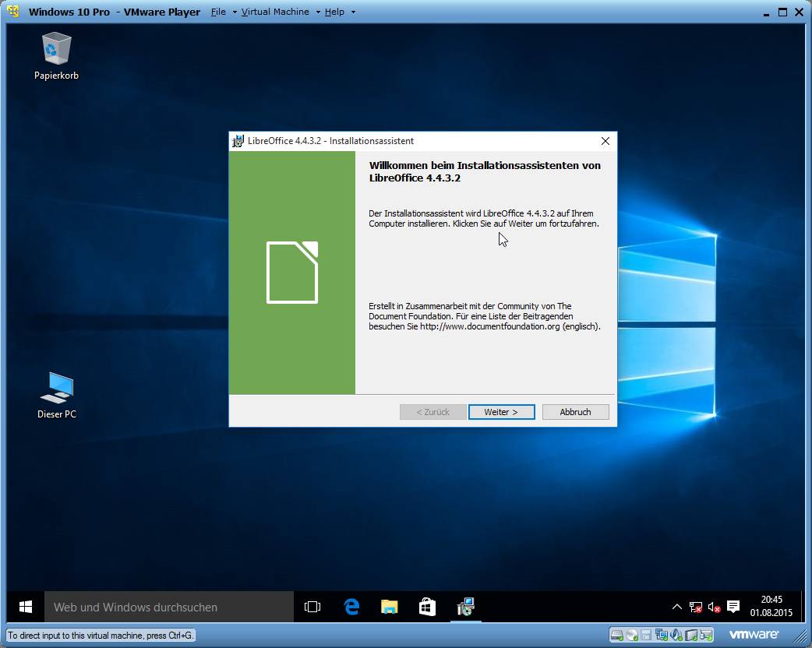Viewport: 812px width, 648px height.
Task: Open the Virtual Machine menu
Action: [274, 12]
